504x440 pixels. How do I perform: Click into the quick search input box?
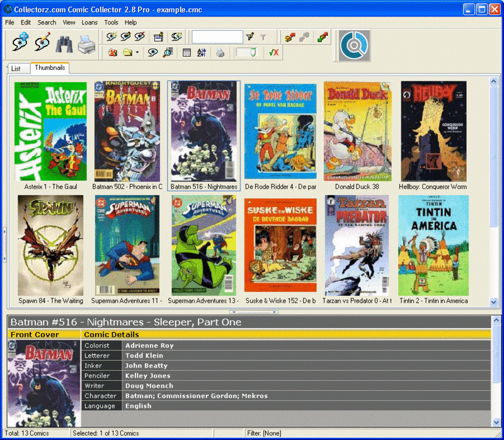pyautogui.click(x=217, y=37)
